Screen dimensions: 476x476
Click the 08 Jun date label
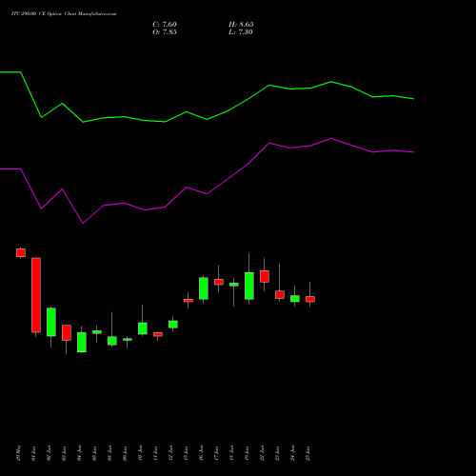click(110, 453)
